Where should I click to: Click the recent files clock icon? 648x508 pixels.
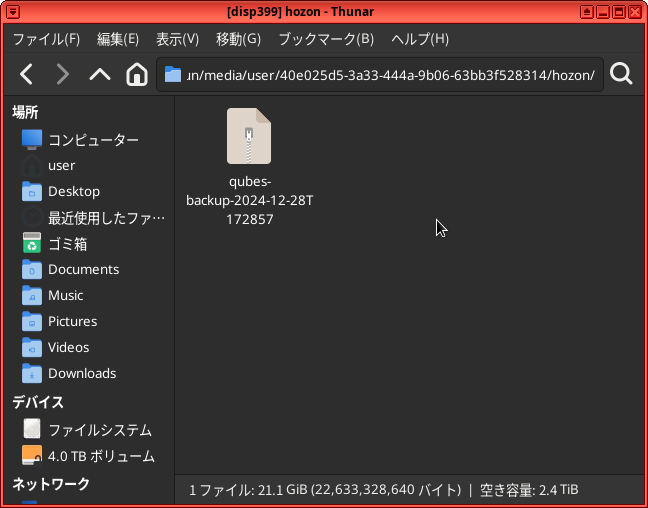[x=32, y=217]
